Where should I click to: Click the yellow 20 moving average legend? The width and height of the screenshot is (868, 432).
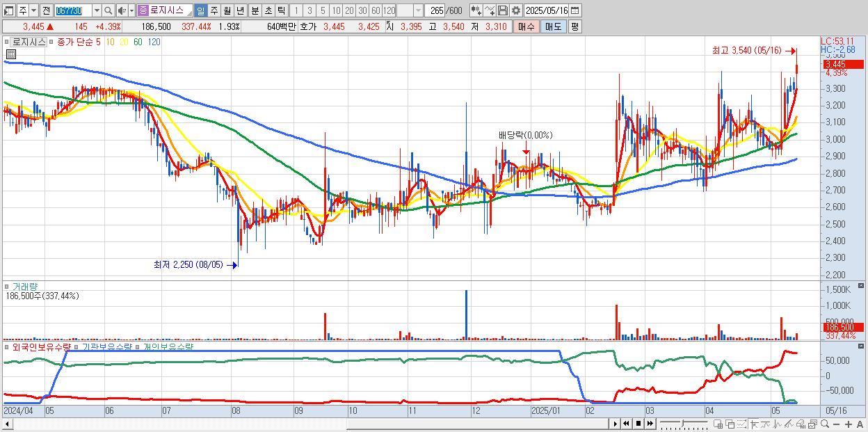pos(124,42)
